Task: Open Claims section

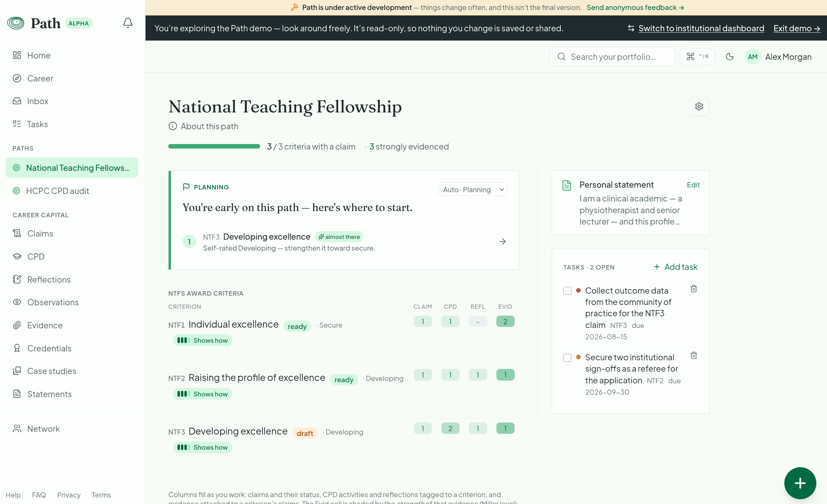Action: coord(72,233)
